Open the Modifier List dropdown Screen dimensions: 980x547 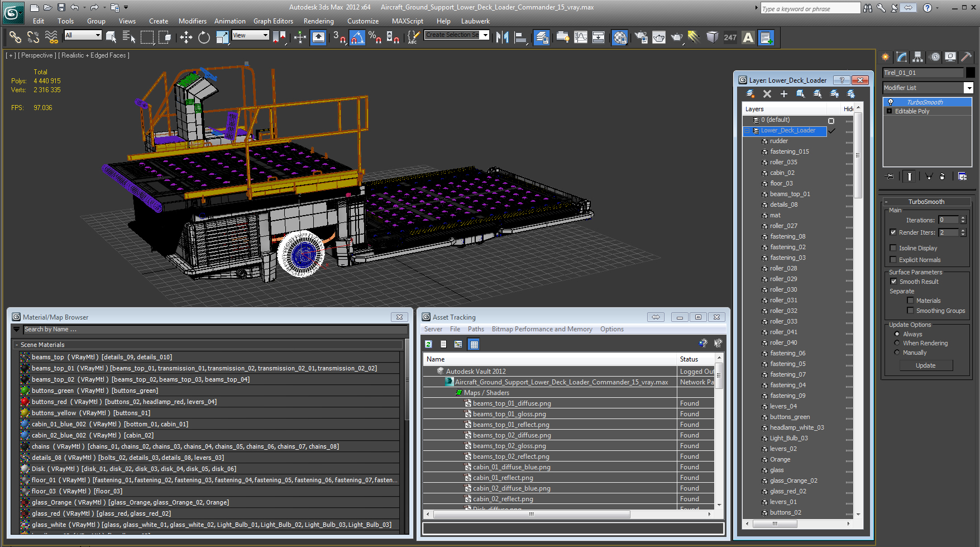click(969, 88)
